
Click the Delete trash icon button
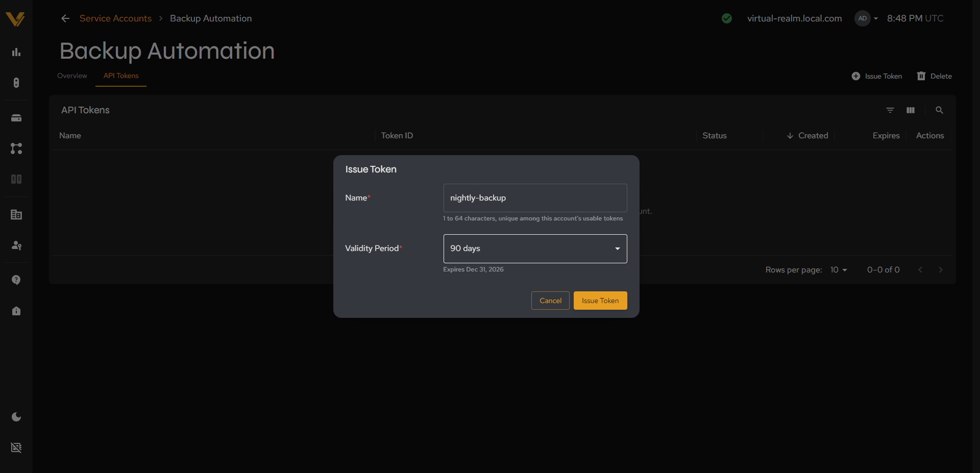(x=935, y=76)
